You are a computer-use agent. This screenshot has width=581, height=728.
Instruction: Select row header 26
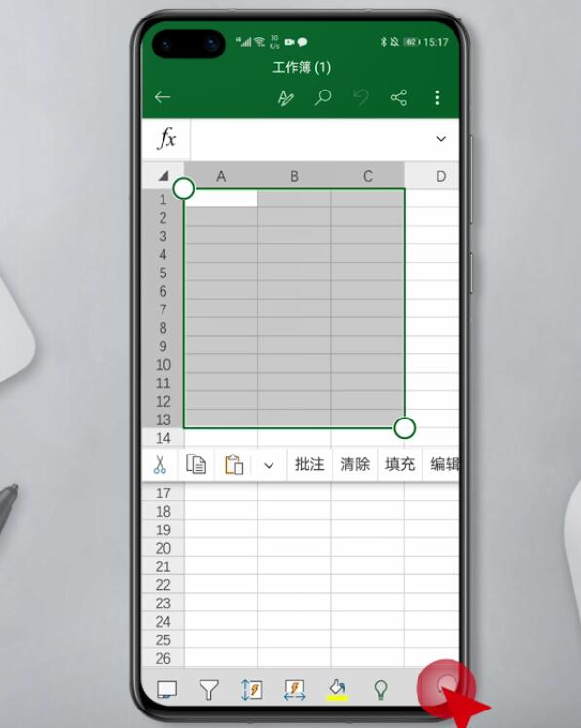click(x=163, y=658)
